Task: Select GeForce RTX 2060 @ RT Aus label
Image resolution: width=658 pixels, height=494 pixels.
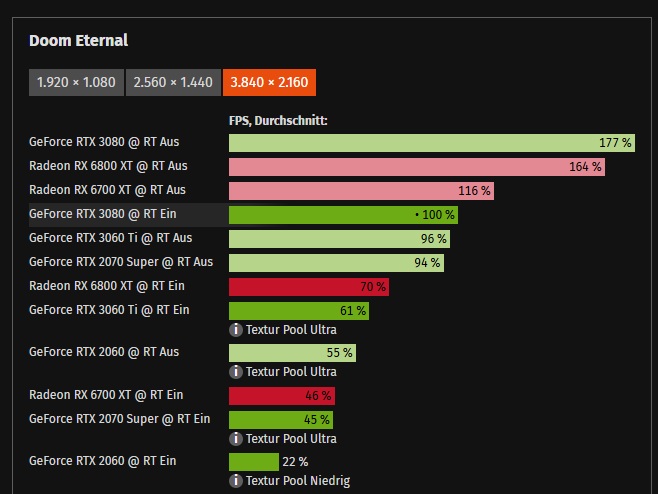Action: pos(104,352)
